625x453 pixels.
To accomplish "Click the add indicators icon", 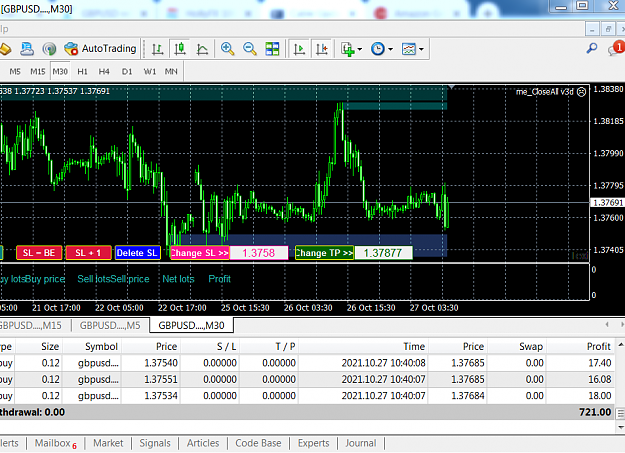I will [x=348, y=49].
